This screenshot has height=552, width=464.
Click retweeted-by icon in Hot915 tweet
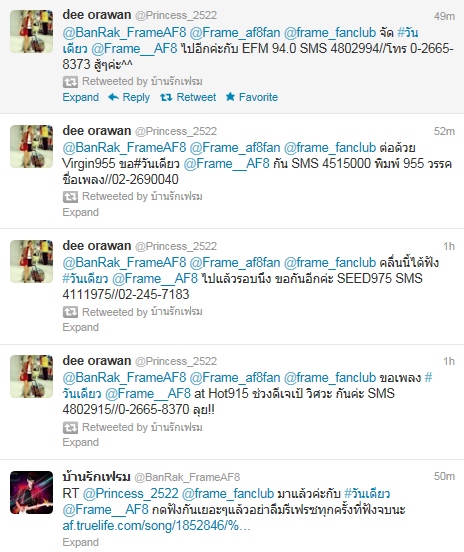click(x=70, y=427)
